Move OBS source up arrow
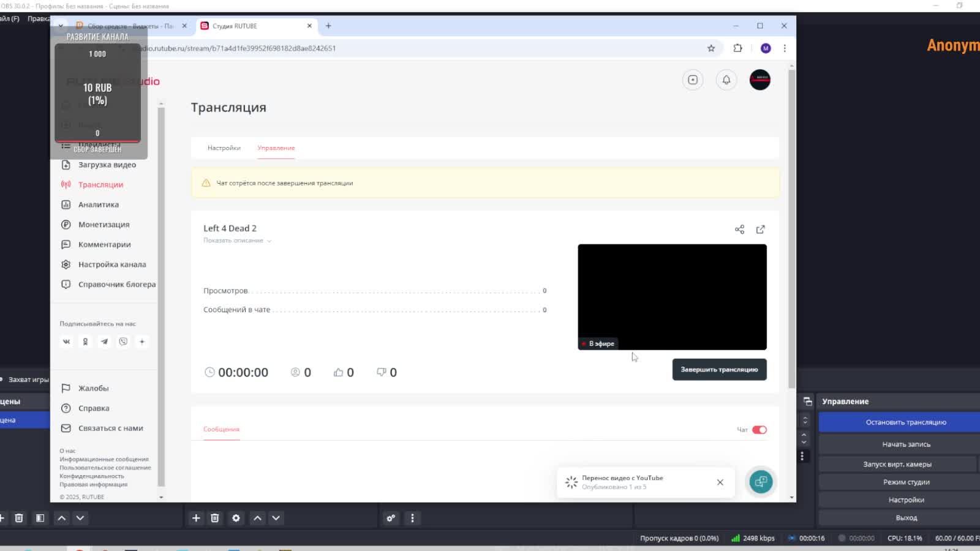This screenshot has width=980, height=551. coord(258,518)
